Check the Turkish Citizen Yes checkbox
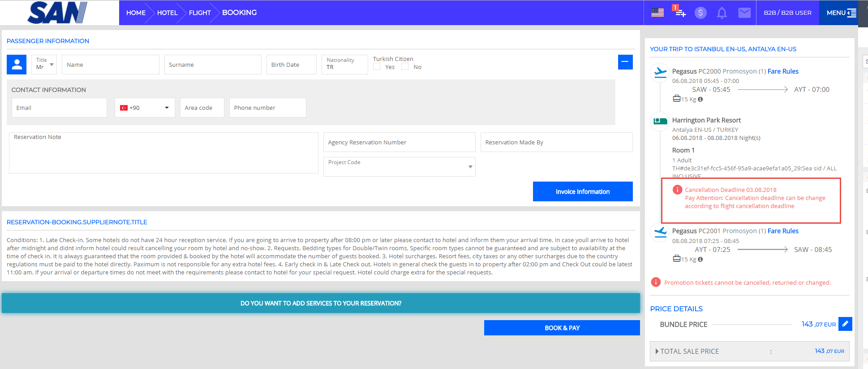This screenshot has width=868, height=369. pyautogui.click(x=377, y=67)
